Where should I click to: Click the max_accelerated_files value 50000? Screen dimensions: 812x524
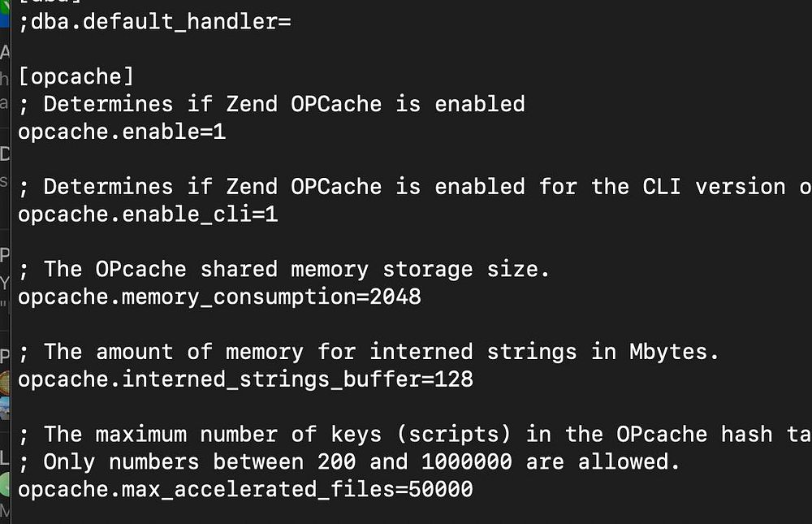(x=441, y=489)
